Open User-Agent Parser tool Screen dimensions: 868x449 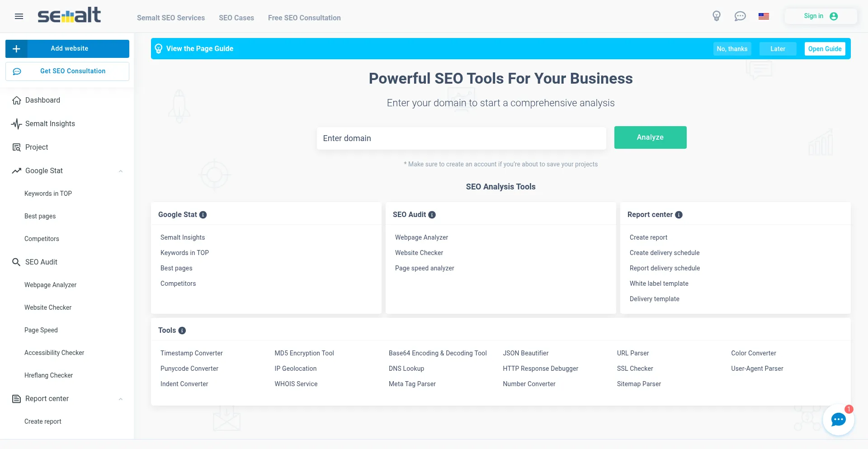pyautogui.click(x=757, y=369)
